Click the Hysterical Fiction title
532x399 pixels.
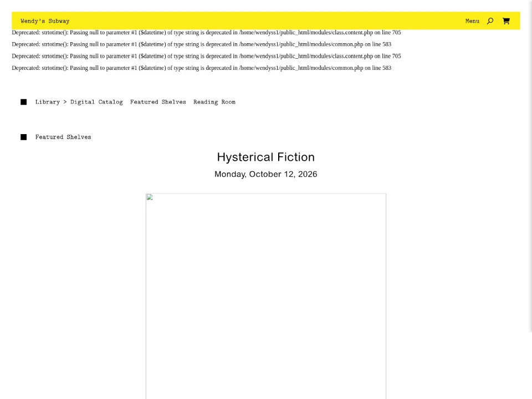click(266, 157)
